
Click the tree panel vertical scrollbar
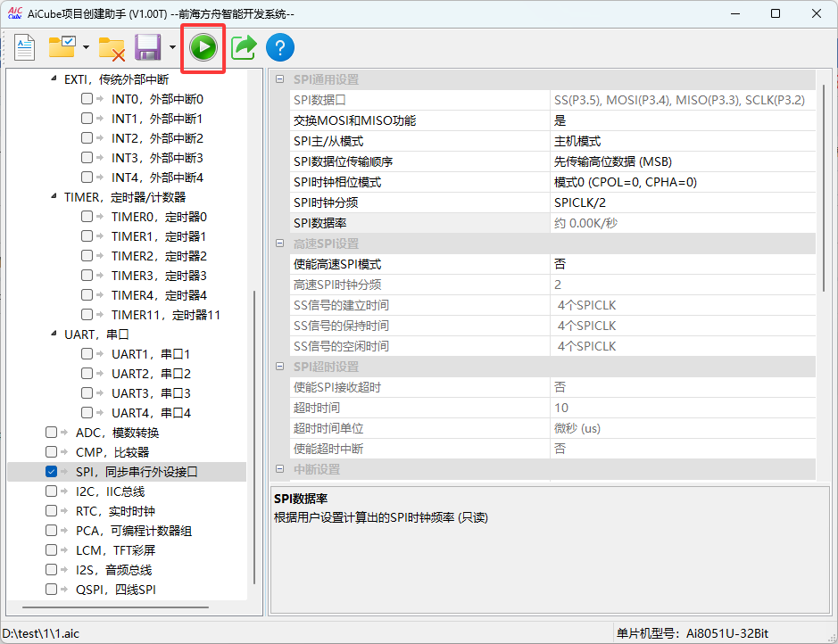point(254,437)
